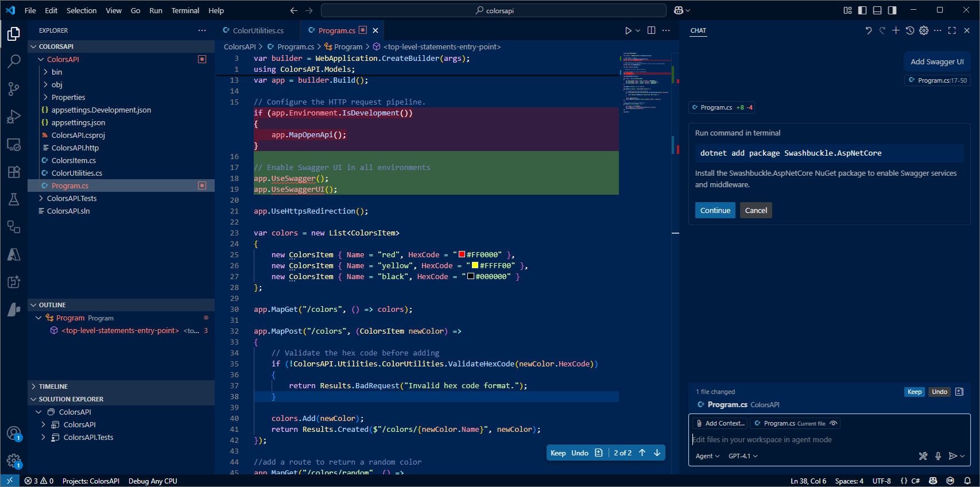980x487 pixels.
Task: Click the Cancel button in chat
Action: click(x=756, y=210)
